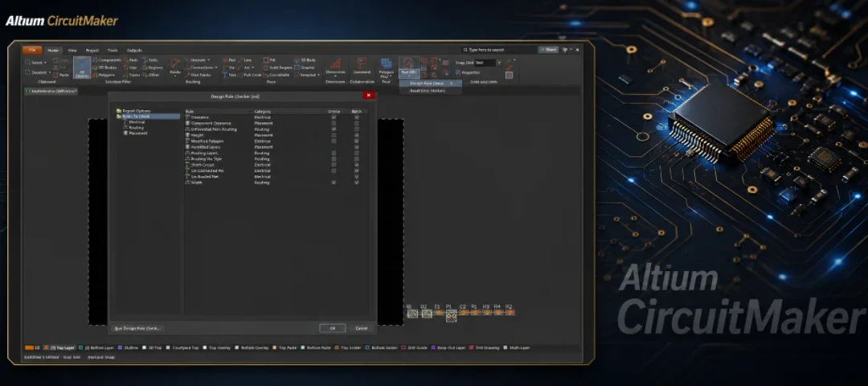Toggle Online checkbox for Routing Layers
The width and height of the screenshot is (868, 386).
[334, 153]
